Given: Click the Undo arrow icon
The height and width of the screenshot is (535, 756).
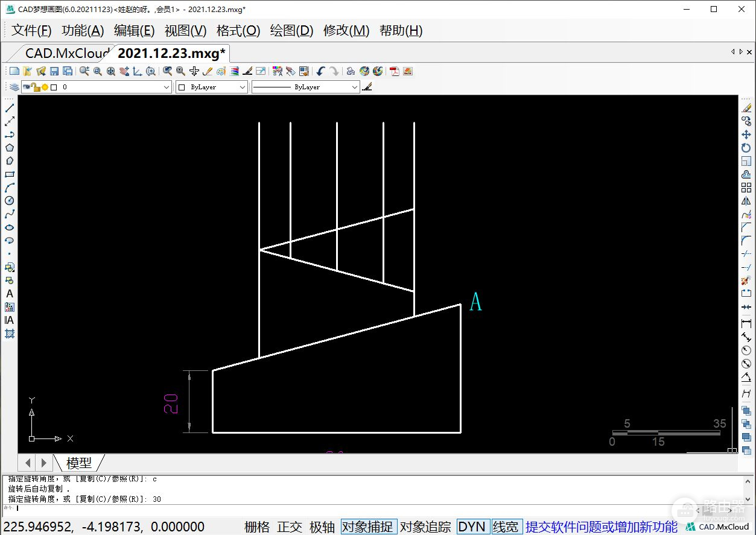Looking at the screenshot, I should 320,71.
